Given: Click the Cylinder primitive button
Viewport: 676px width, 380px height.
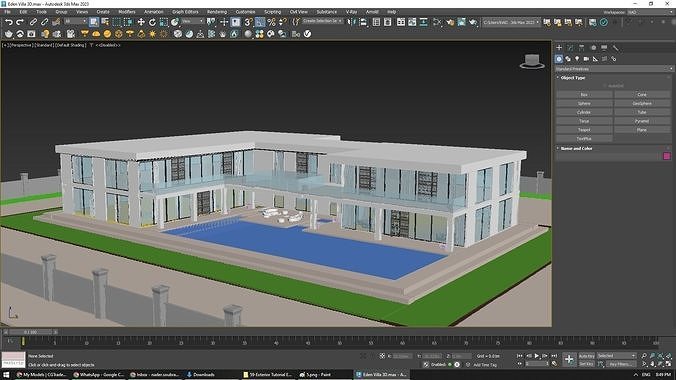Looking at the screenshot, I should pos(584,112).
